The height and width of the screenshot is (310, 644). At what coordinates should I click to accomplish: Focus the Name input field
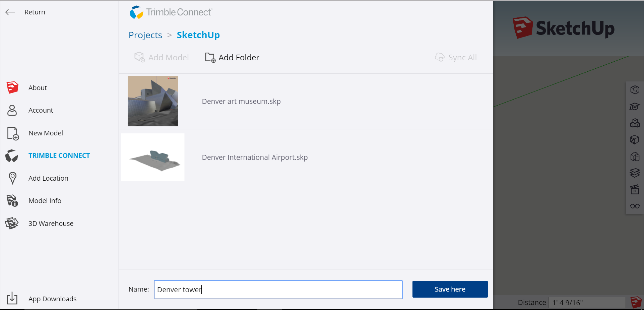point(278,290)
